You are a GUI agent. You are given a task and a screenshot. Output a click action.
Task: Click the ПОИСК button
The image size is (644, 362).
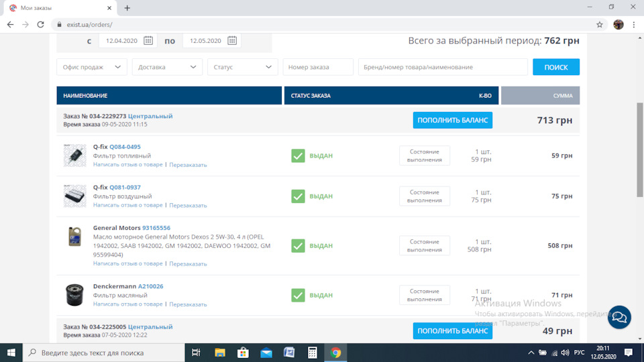(x=556, y=67)
